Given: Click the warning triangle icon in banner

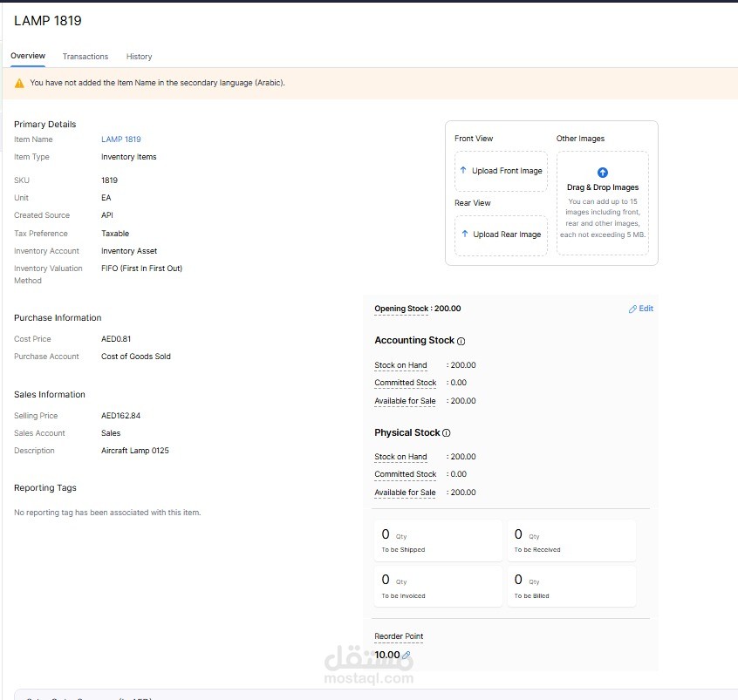Looking at the screenshot, I should coord(19,84).
